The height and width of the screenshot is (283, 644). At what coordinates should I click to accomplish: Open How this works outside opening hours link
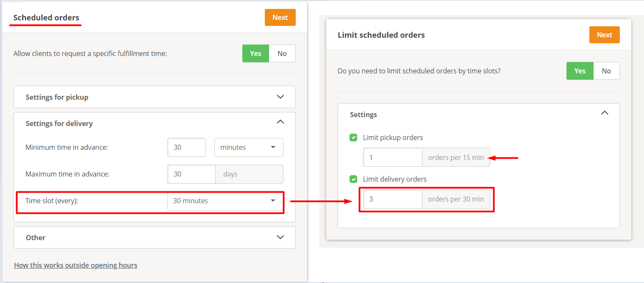pos(75,265)
